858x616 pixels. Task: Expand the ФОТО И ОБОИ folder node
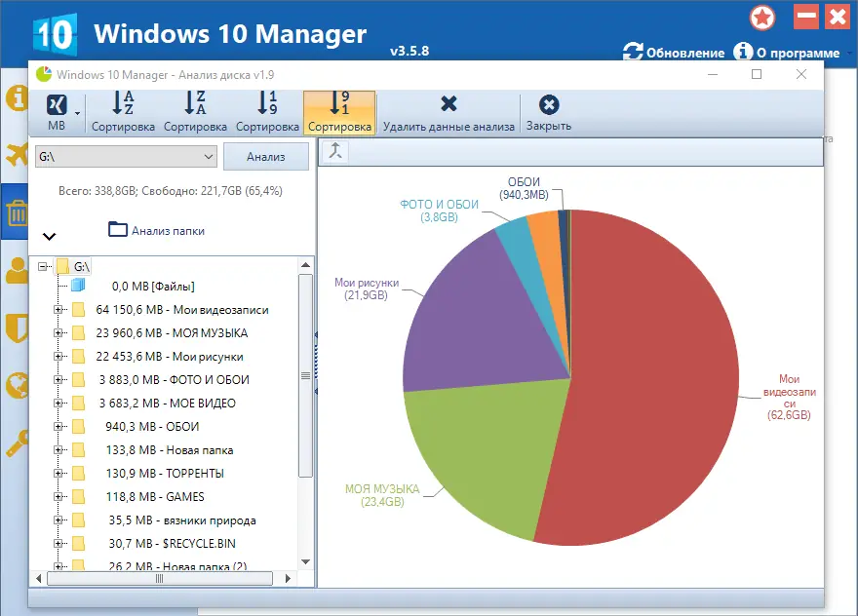58,380
